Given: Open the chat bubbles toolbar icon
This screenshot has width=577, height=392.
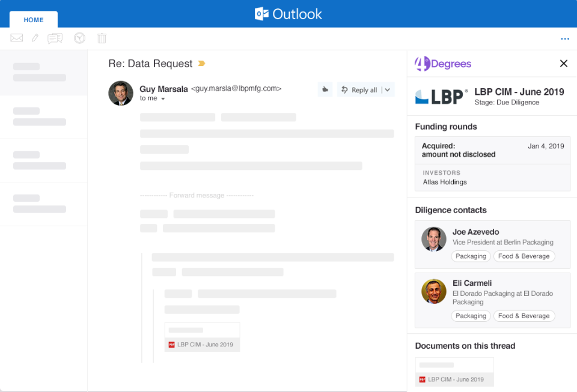Looking at the screenshot, I should [x=55, y=38].
